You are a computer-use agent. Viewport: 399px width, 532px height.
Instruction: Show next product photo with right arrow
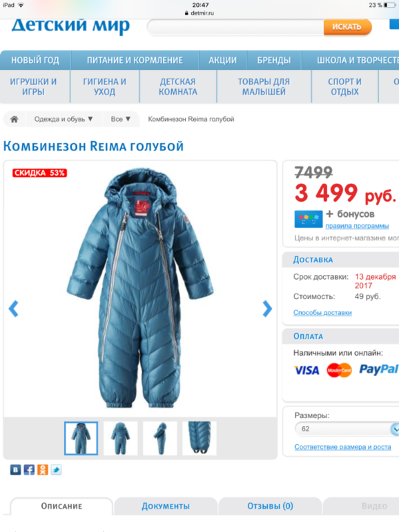267,309
